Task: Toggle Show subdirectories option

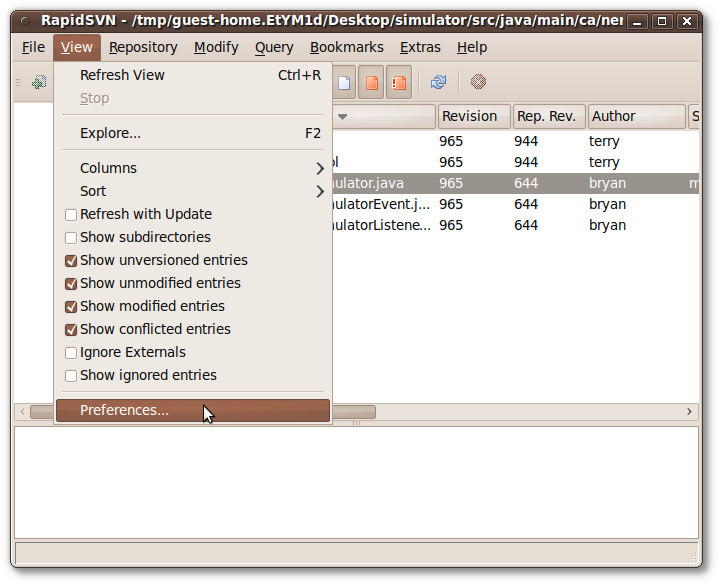Action: (71, 238)
